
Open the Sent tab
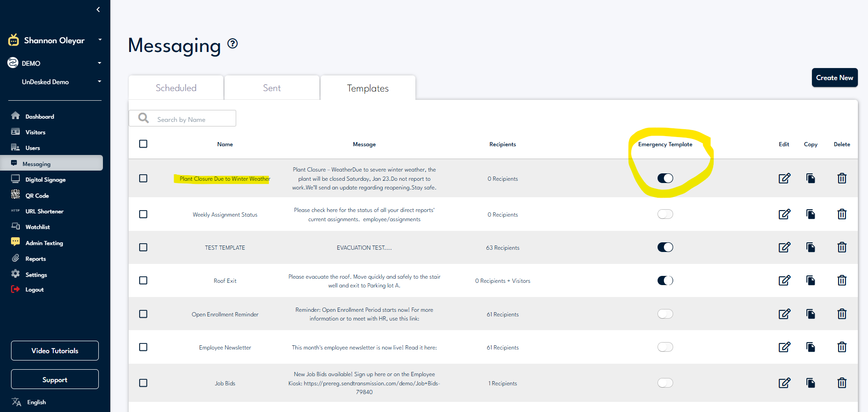272,88
